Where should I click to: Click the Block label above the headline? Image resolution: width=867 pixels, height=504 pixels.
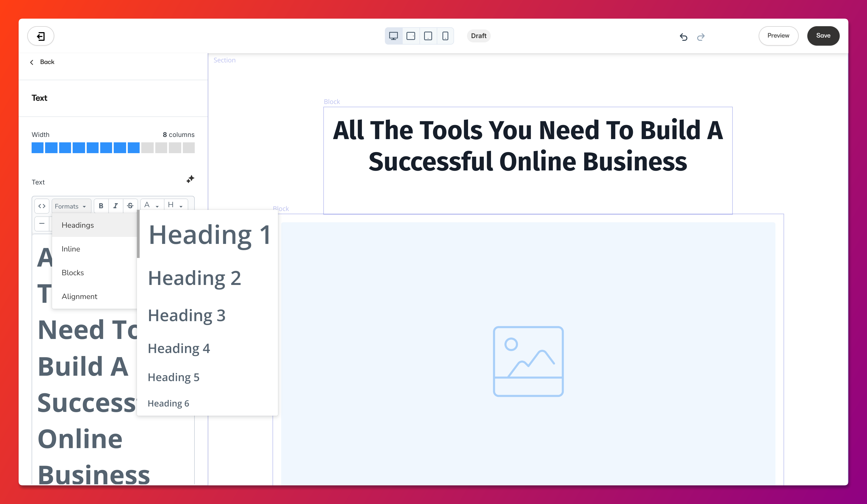(x=332, y=102)
